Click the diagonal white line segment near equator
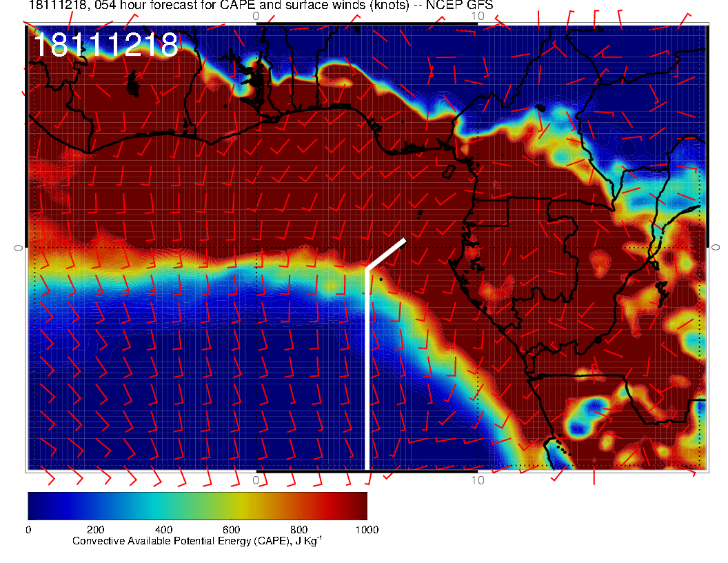728x563 pixels. tap(386, 254)
